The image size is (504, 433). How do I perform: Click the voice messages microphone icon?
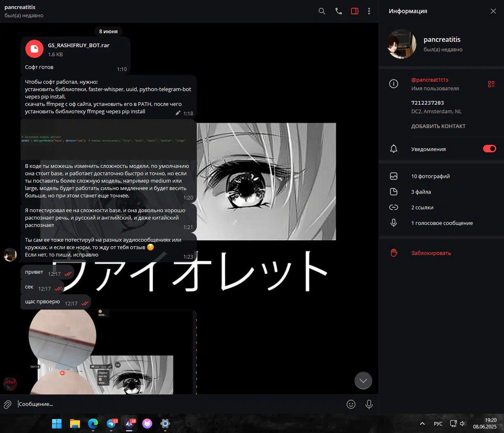pos(394,223)
